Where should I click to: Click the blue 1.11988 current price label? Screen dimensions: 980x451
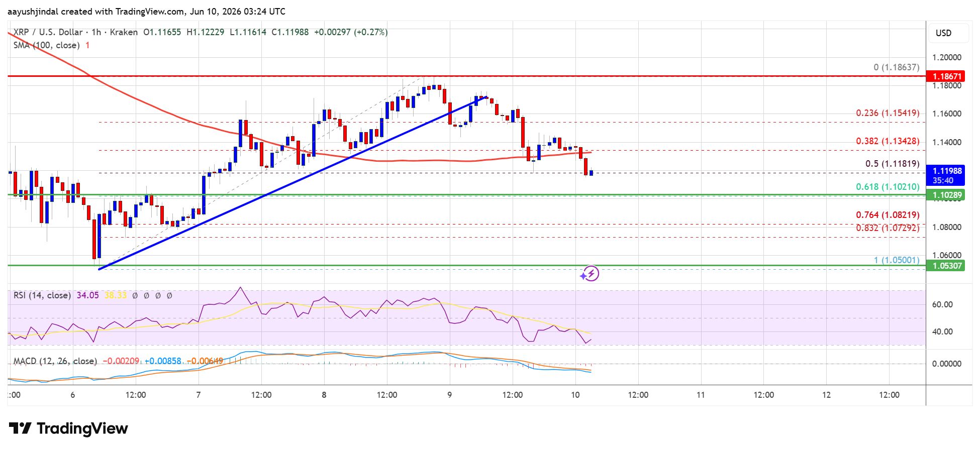pyautogui.click(x=947, y=171)
